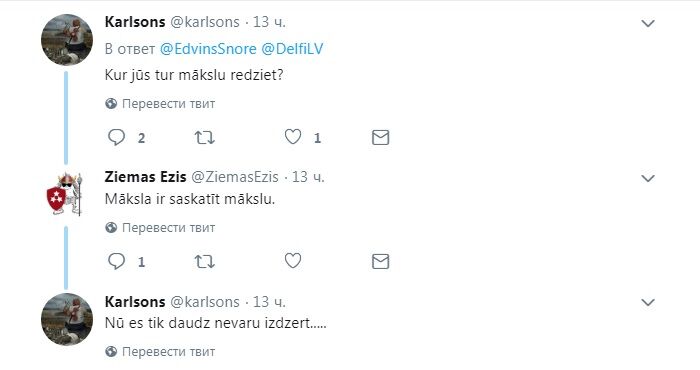Share Ziemas Ezis' tweet by envelope icon
Image resolution: width=700 pixels, height=370 pixels.
tap(380, 262)
